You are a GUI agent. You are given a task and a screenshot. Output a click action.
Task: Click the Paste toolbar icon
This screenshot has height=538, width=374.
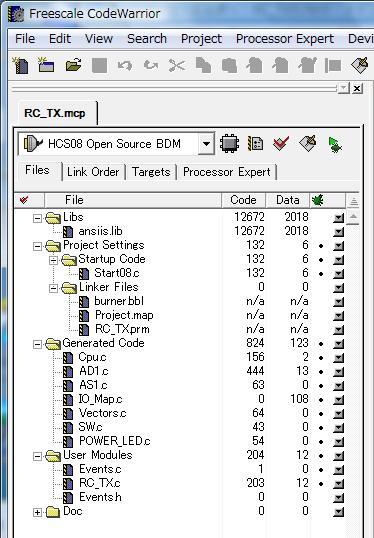229,65
